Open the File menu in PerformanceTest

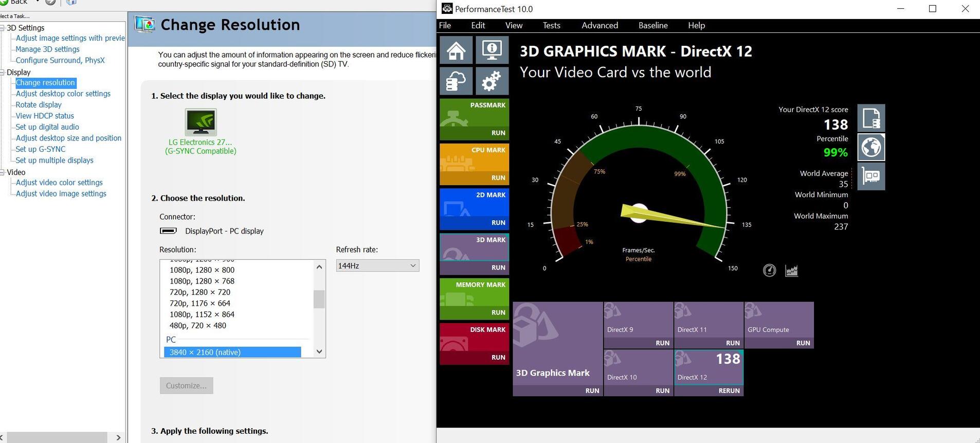click(x=445, y=25)
